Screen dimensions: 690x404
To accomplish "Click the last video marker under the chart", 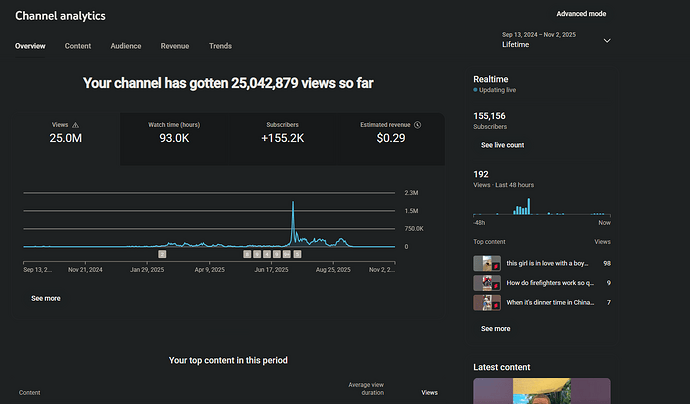I will (297, 254).
